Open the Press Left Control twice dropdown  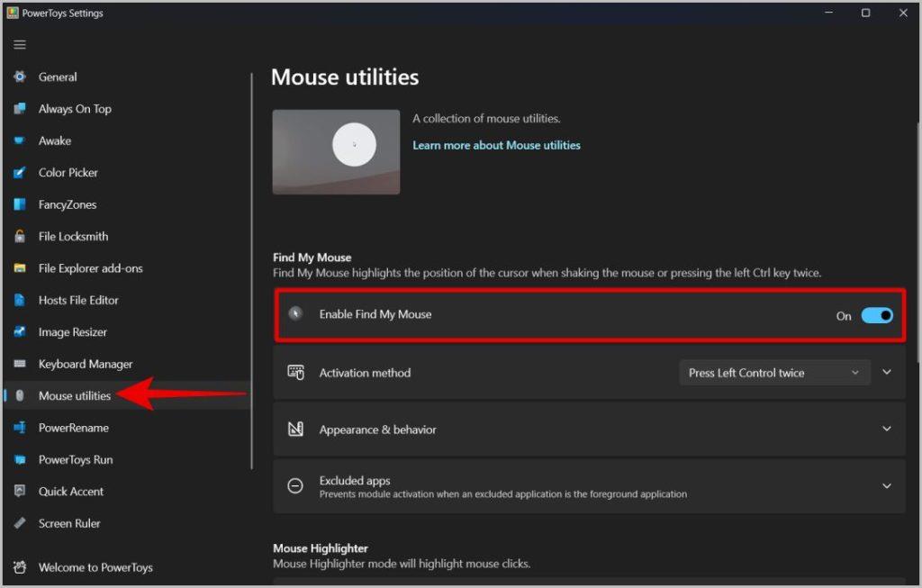(774, 373)
